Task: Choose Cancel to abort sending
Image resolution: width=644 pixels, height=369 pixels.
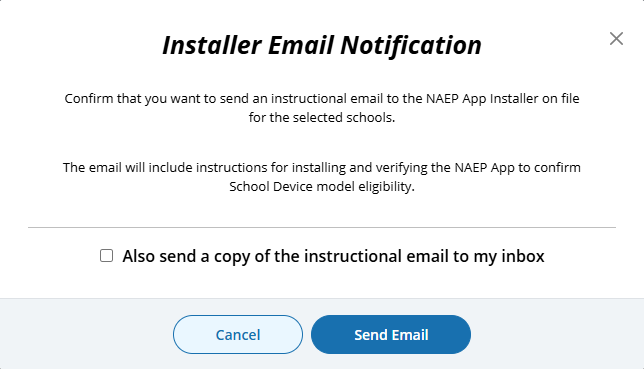Action: (238, 334)
